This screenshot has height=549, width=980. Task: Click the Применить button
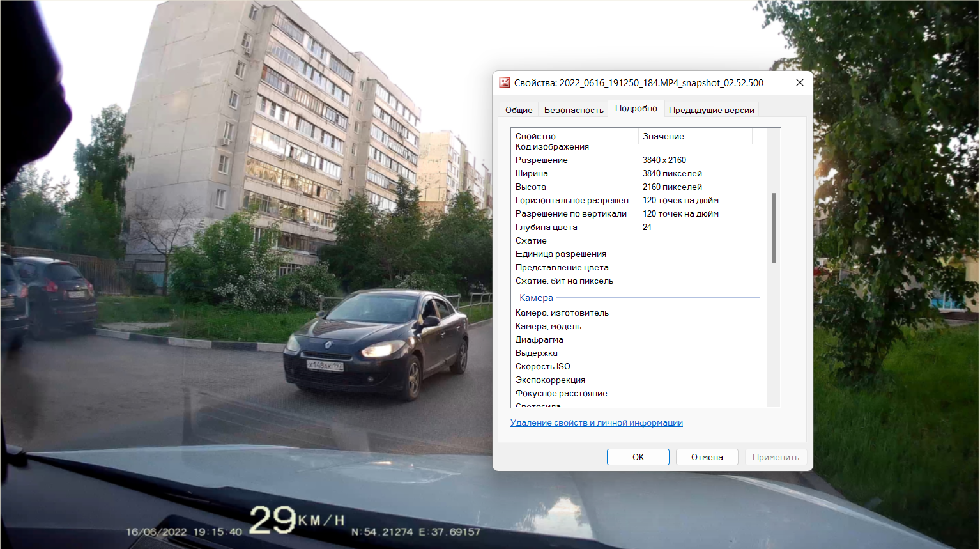point(775,457)
